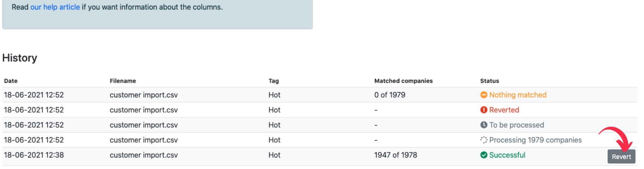Image resolution: width=644 pixels, height=169 pixels.
Task: Click the Date column header
Action: pos(11,81)
